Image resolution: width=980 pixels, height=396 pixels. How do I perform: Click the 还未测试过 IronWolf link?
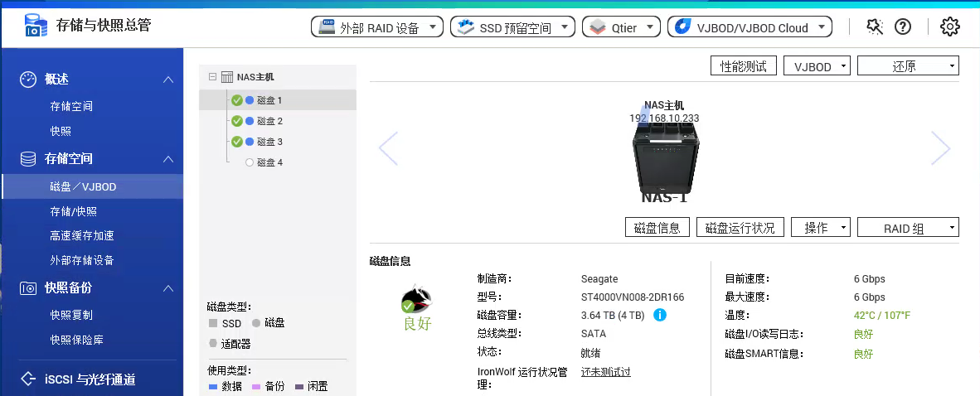(x=605, y=372)
